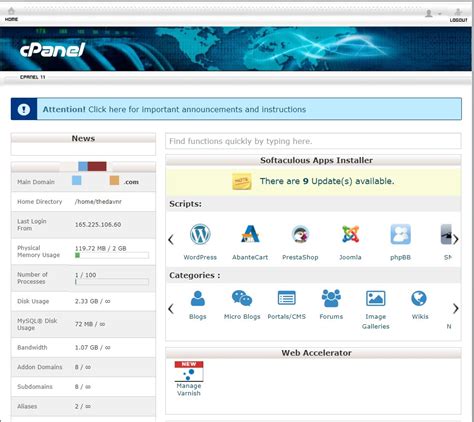Click the Logout icon
Viewport: 474px width, 422px height.
[458, 12]
